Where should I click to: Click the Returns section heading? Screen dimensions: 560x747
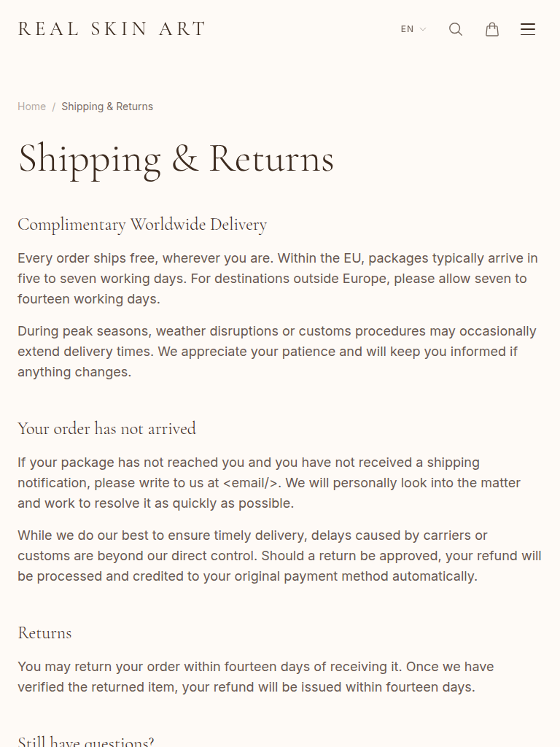tap(44, 632)
